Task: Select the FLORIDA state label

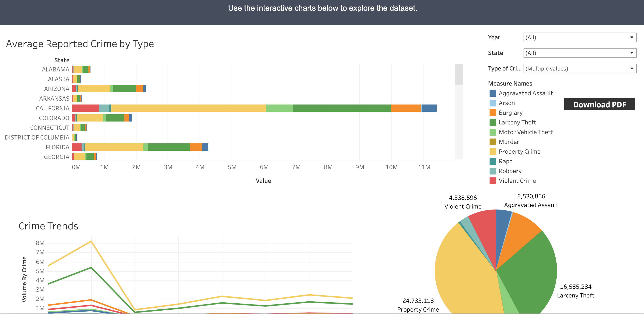Action: pos(57,147)
